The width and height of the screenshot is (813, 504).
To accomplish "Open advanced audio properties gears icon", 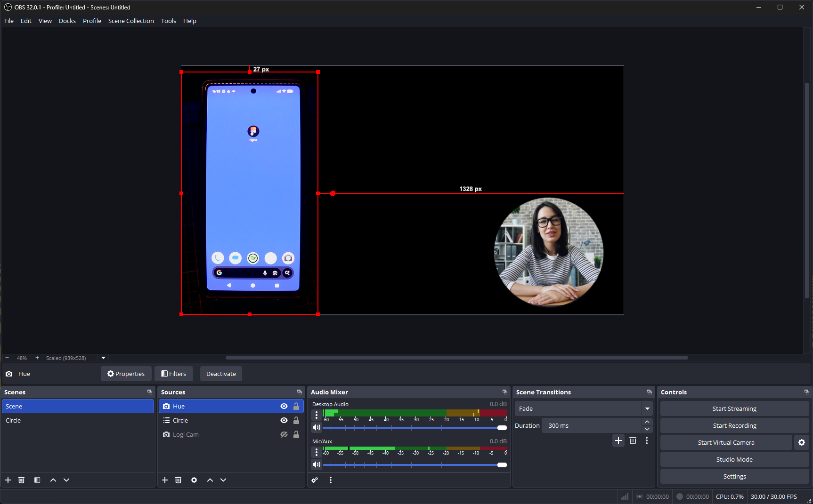I will click(x=315, y=480).
